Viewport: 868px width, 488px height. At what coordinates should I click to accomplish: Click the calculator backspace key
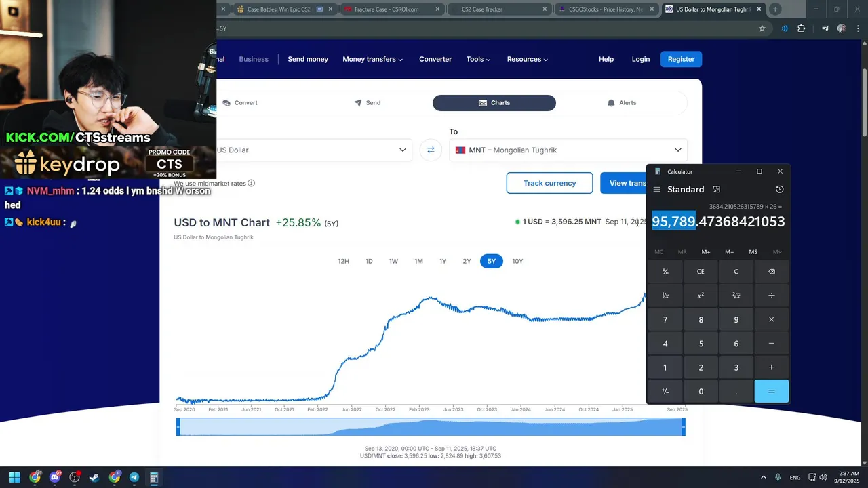[x=771, y=272]
